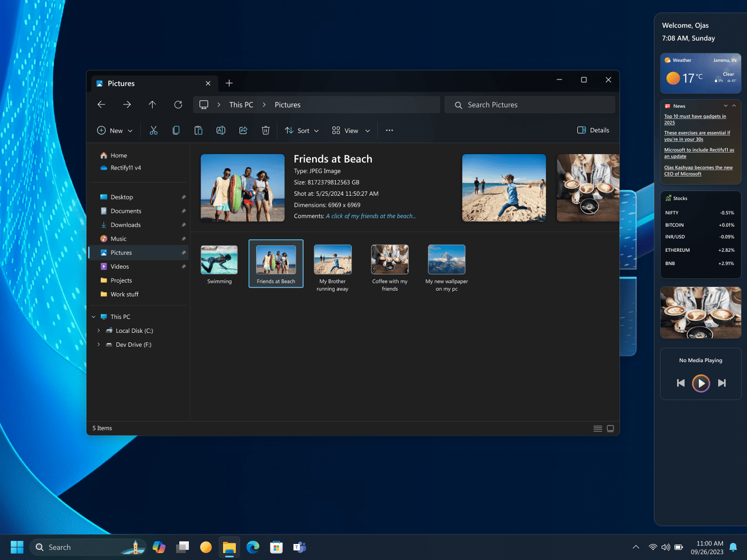Open the View dropdown menu
Viewport: 747px width, 560px height.
pyautogui.click(x=351, y=131)
